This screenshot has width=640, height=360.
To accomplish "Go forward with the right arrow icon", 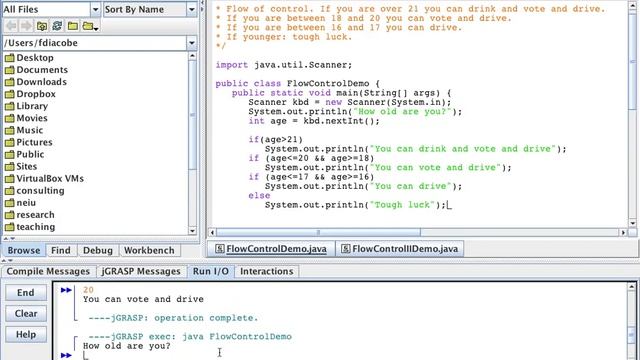I will coord(26,26).
